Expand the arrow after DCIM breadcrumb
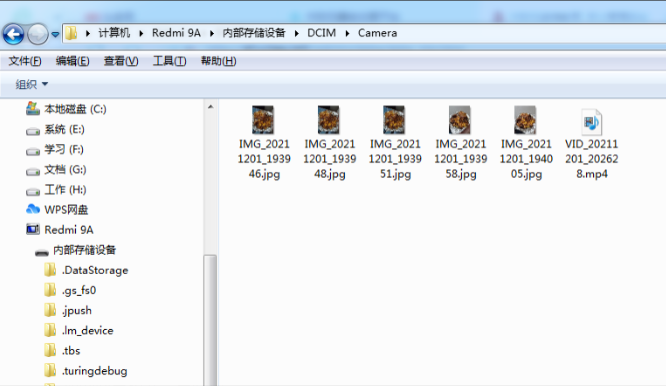The image size is (666, 386). pos(347,33)
